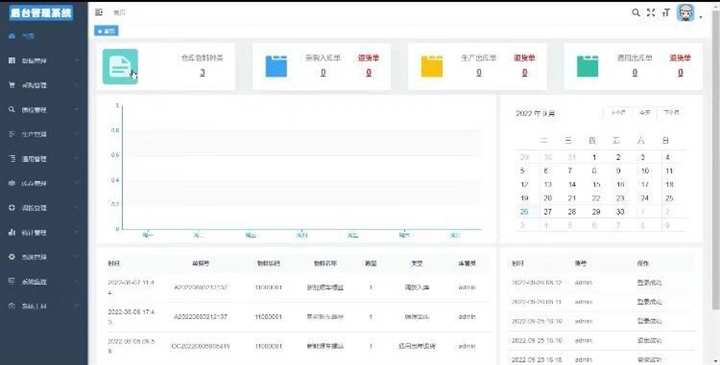
Task: Select day 27 in the calendar
Action: pyautogui.click(x=547, y=212)
